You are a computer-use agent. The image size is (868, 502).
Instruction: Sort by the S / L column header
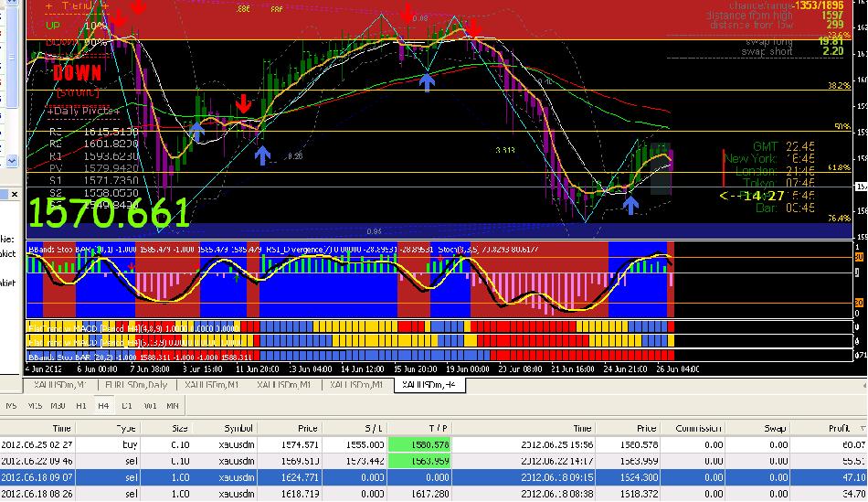[376, 427]
